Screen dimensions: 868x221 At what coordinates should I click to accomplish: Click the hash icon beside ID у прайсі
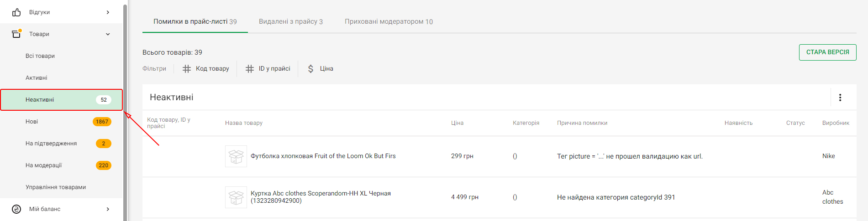point(250,69)
